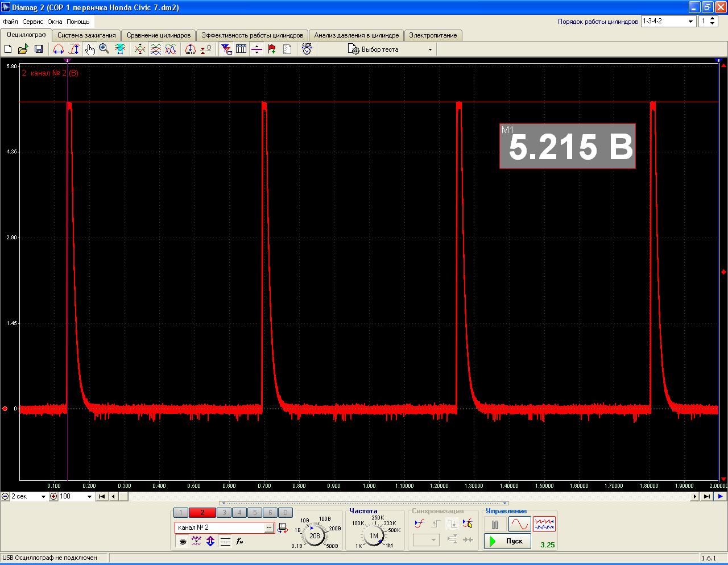Open file using the folder icon
Viewport: 728px width, 565px height.
tap(23, 49)
